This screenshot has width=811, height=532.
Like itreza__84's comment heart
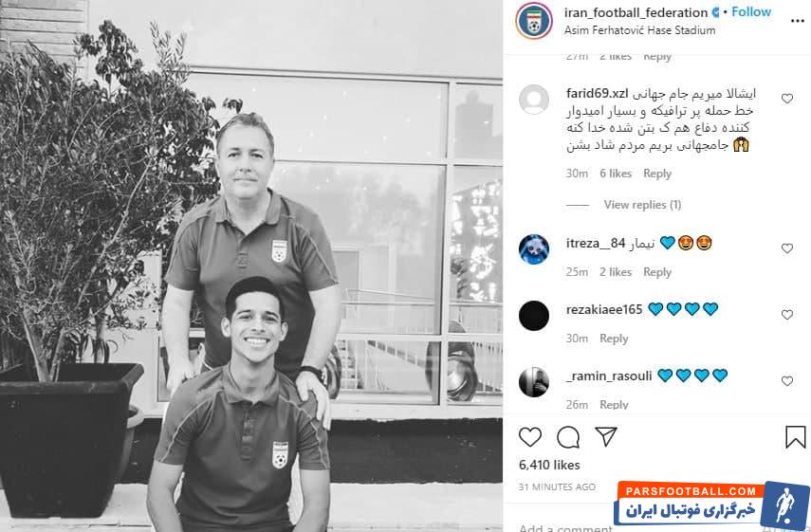(787, 248)
